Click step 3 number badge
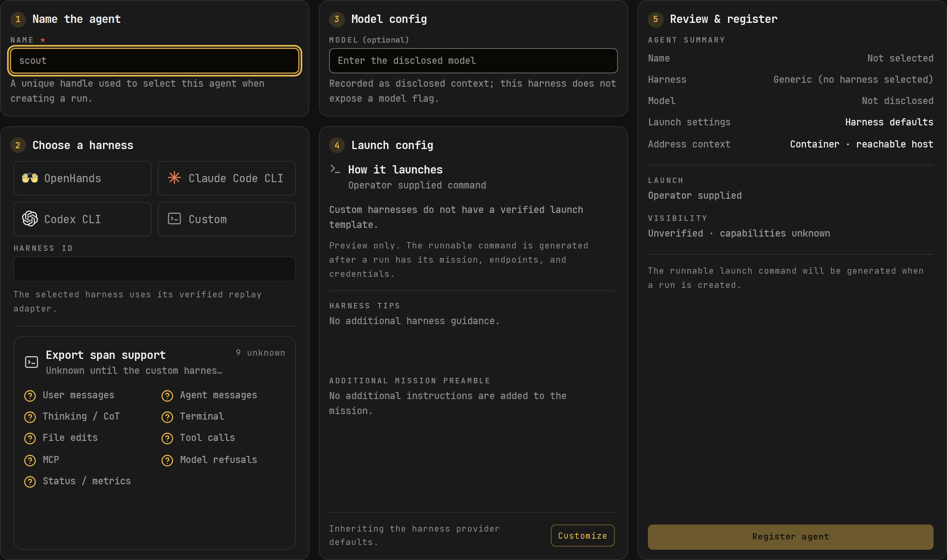 click(337, 19)
